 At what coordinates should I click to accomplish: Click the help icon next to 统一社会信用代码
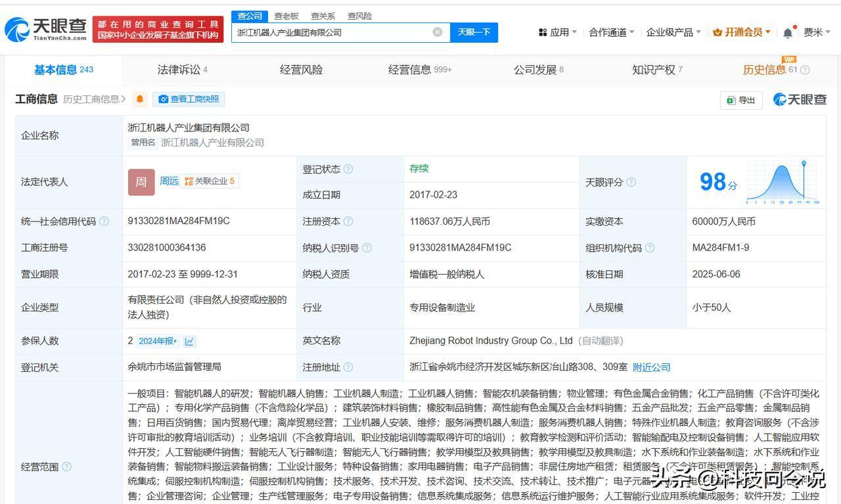(x=104, y=221)
